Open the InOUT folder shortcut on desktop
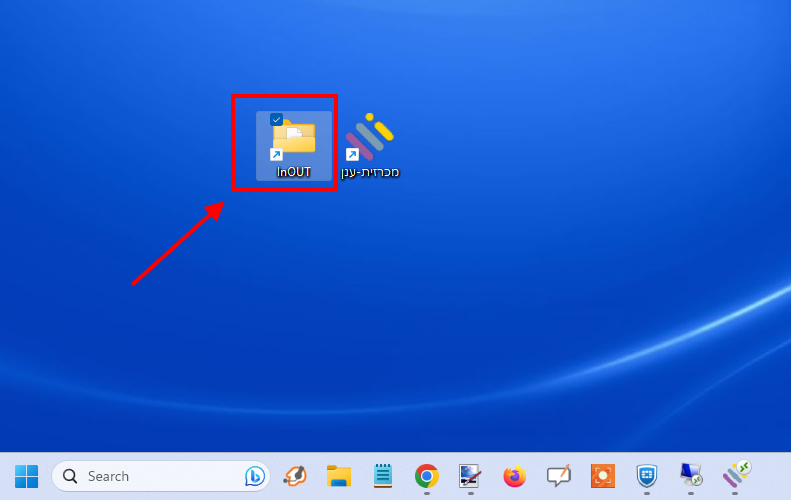Screen dimensions: 791x500 (293, 138)
